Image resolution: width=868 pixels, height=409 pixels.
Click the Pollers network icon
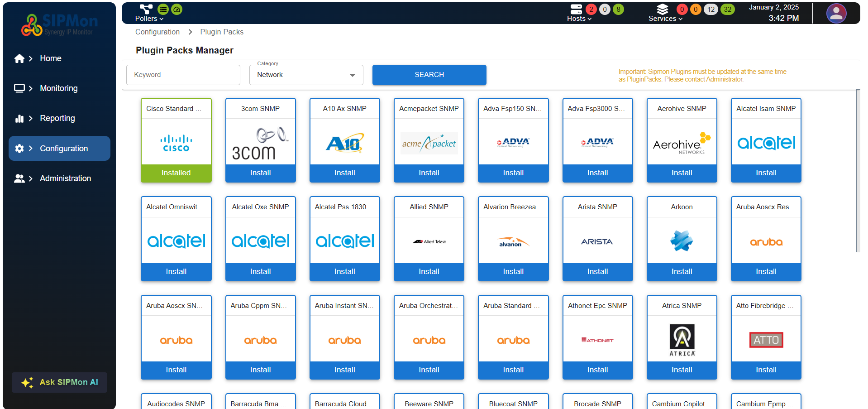(x=146, y=9)
